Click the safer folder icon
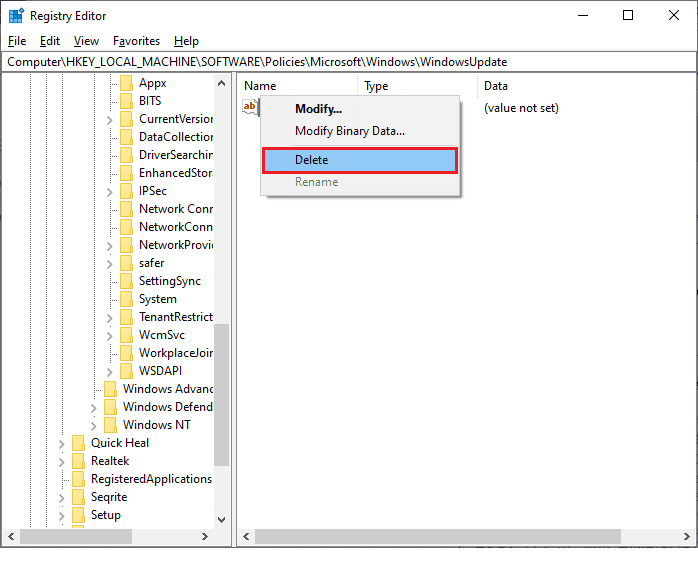This screenshot has width=698, height=571. coord(126,263)
